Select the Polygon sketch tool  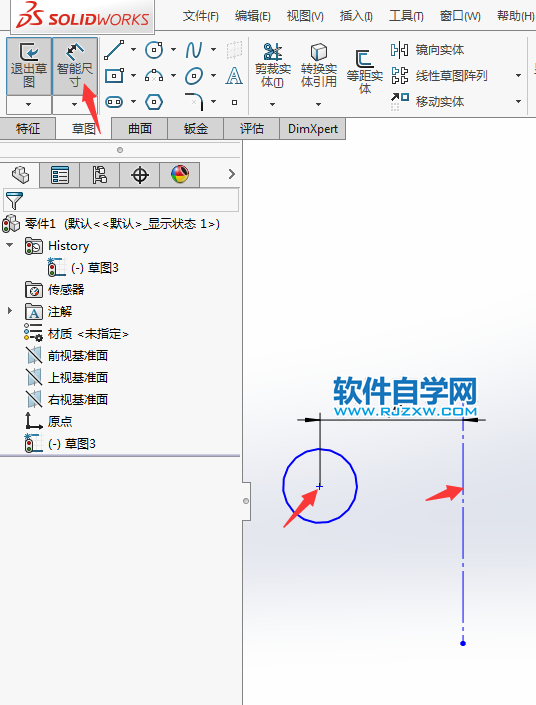point(154,102)
